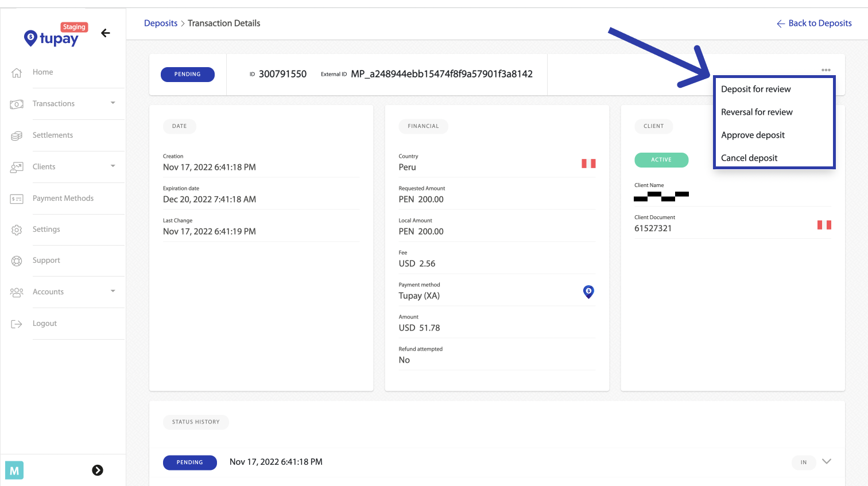Viewport: 868px width, 486px height.
Task: Click the Home icon in sidebar
Action: (17, 73)
